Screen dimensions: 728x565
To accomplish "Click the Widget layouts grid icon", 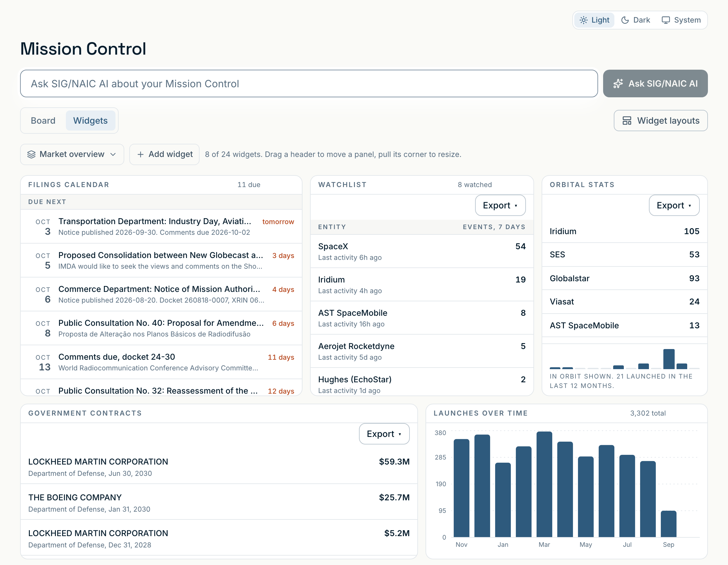I will point(627,121).
